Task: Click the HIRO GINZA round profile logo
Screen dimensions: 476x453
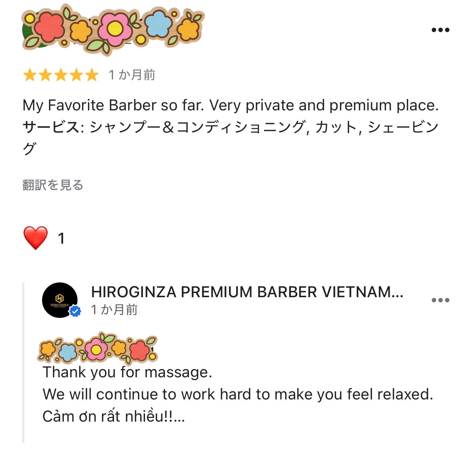Action: [60, 300]
